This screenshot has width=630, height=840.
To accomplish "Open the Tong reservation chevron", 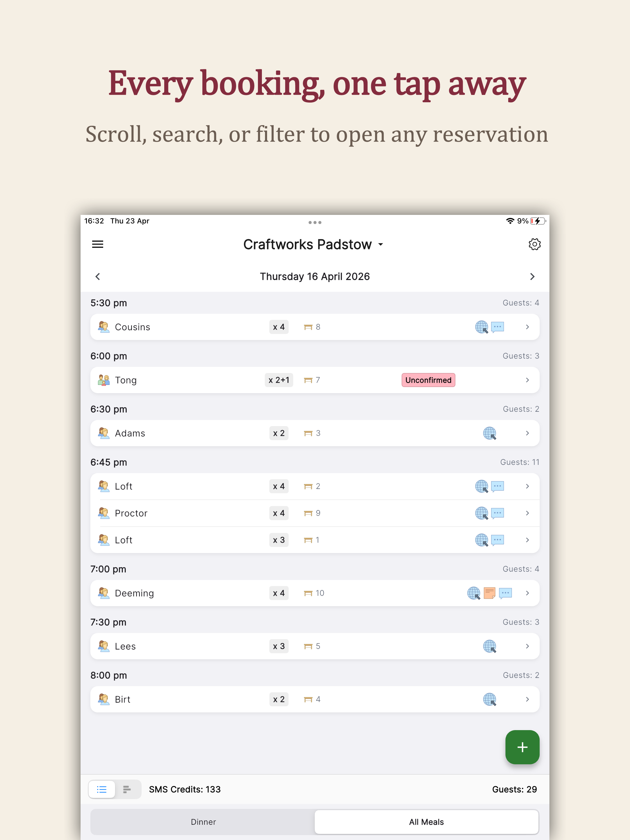I will [527, 380].
